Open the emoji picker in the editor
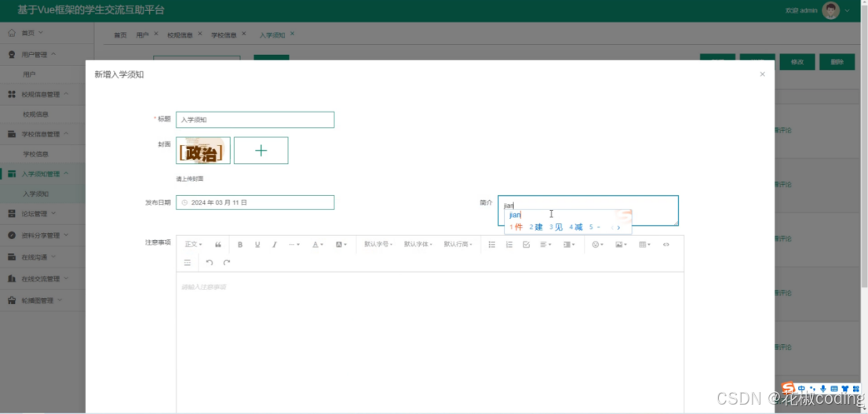Viewport: 868px width, 414px height. pos(597,245)
